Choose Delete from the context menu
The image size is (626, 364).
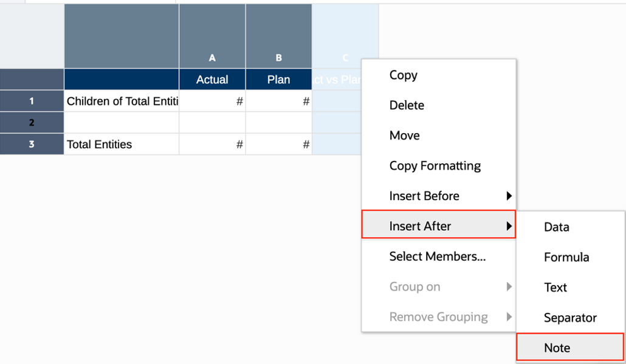(x=407, y=105)
